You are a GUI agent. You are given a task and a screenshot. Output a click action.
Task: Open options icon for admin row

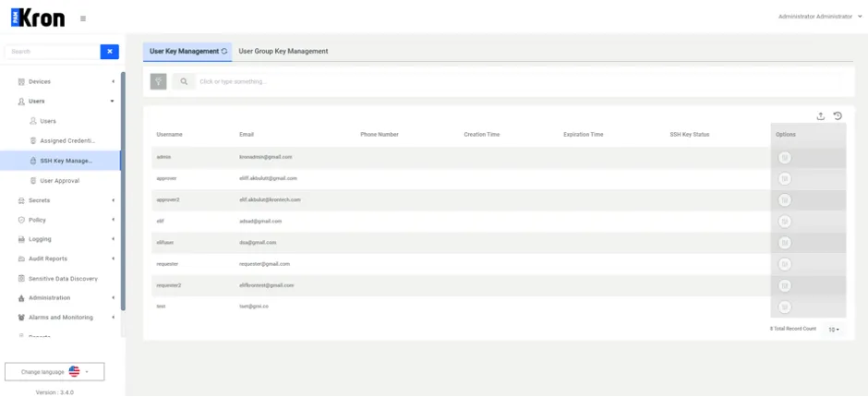click(784, 158)
